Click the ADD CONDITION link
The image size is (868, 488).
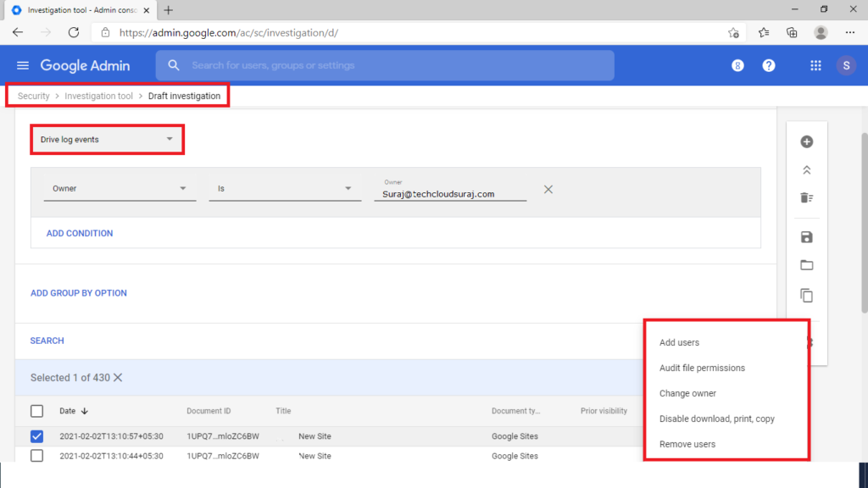(x=79, y=232)
